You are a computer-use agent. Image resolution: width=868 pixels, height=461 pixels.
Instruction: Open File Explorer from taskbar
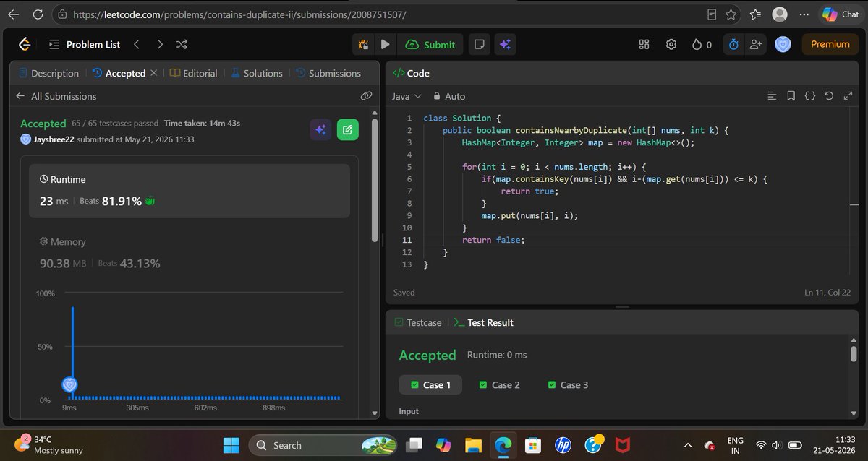[472, 445]
